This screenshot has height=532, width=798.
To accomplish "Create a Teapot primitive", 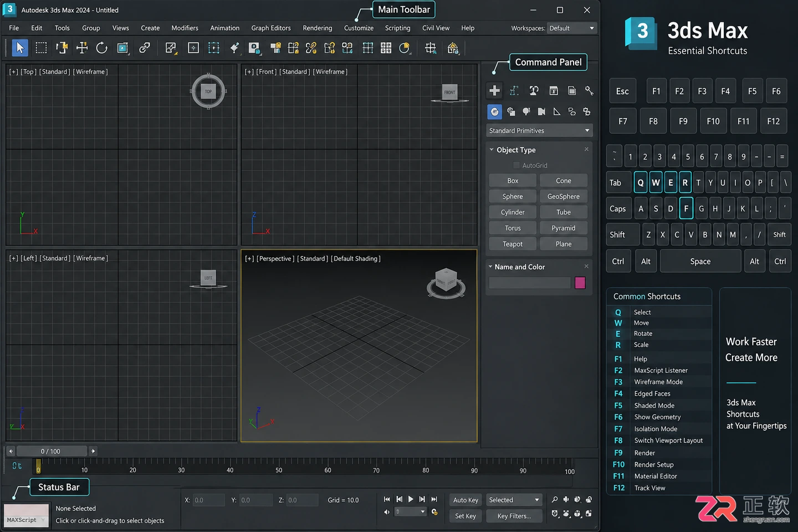I will [513, 244].
